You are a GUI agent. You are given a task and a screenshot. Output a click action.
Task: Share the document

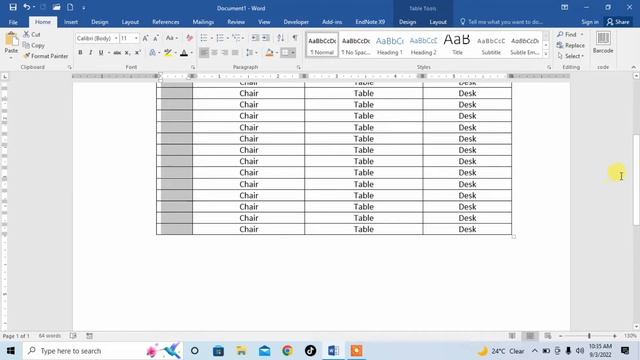pyautogui.click(x=618, y=22)
